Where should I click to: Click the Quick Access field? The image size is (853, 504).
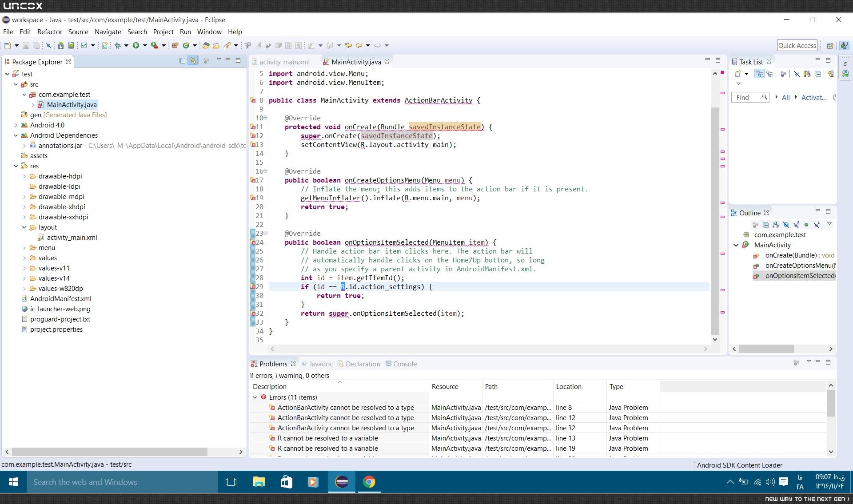[797, 45]
